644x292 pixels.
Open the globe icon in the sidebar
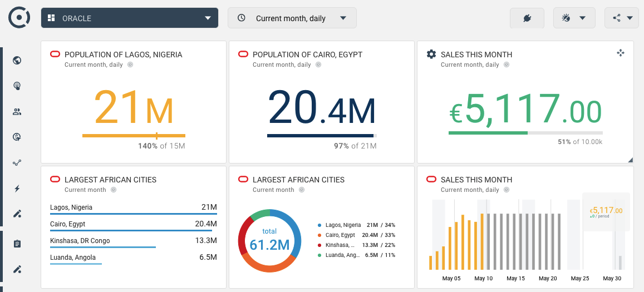(x=17, y=61)
